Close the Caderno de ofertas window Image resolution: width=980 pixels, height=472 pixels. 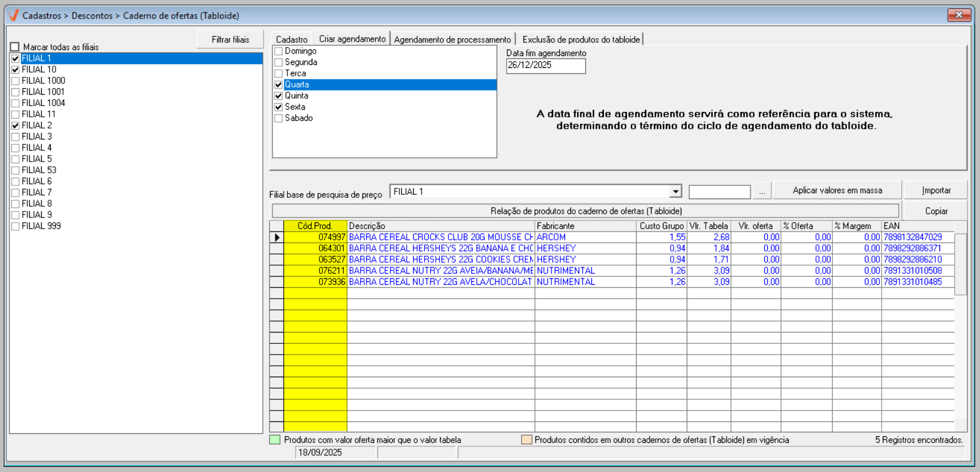coord(959,15)
